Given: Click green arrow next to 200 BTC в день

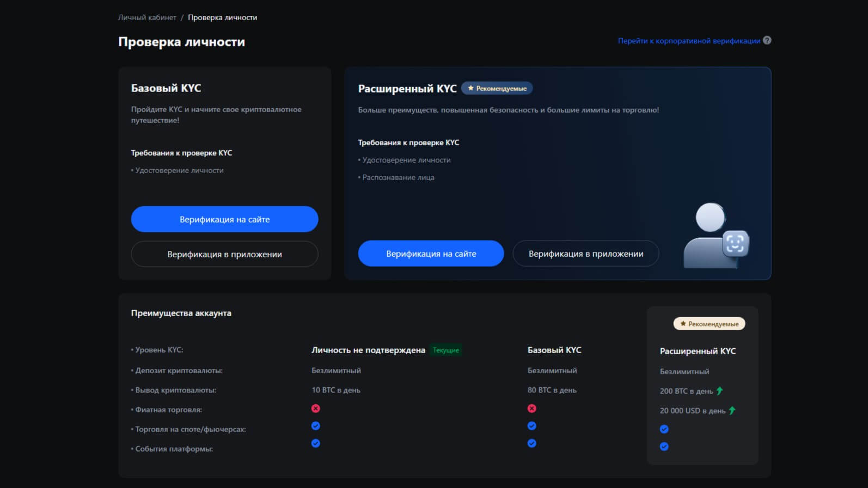Looking at the screenshot, I should click(x=720, y=391).
